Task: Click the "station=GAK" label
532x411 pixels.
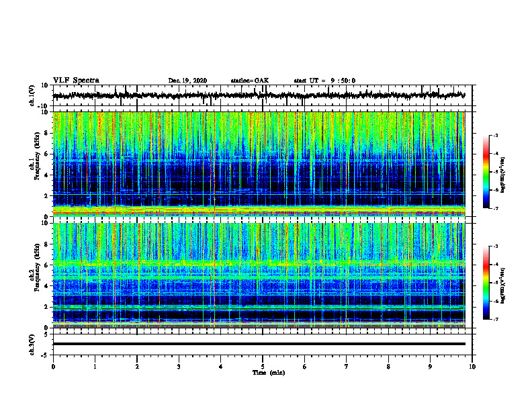Action: click(250, 81)
